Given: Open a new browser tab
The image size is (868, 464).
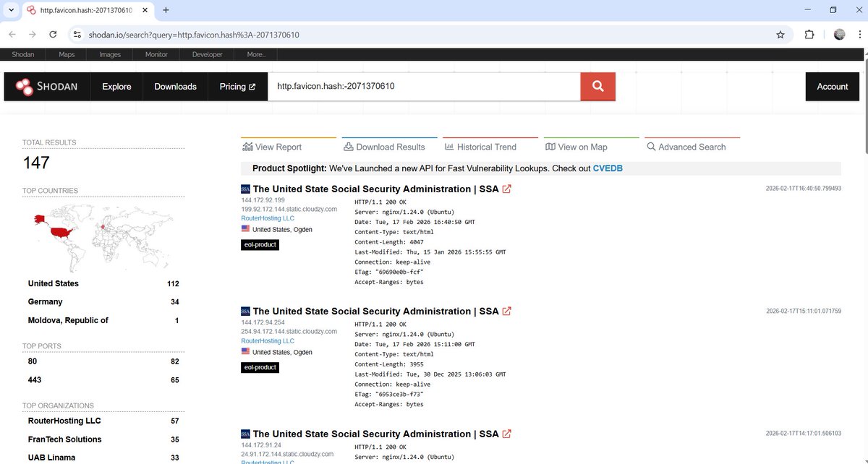Looking at the screenshot, I should tap(166, 10).
